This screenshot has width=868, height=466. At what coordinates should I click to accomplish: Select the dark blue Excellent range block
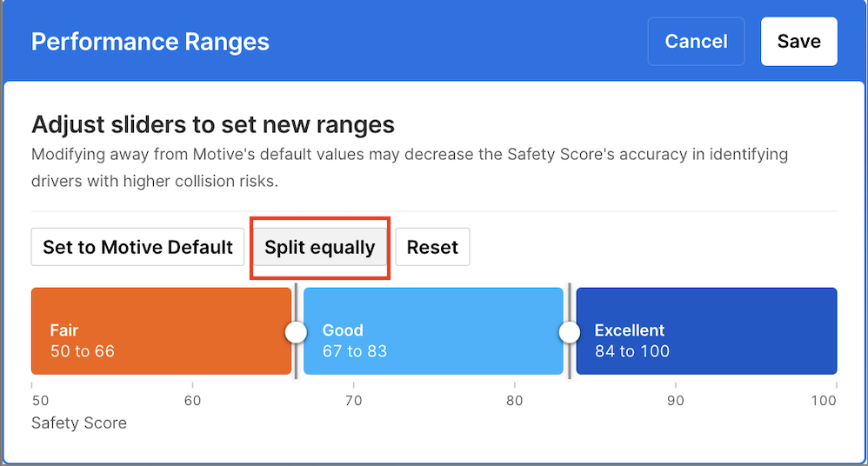[706, 331]
